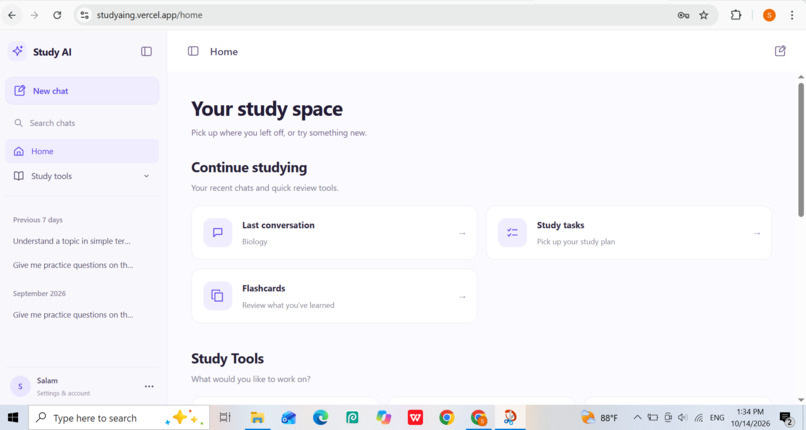Screen dimensions: 806x430
Task: Open Settings & account under Salam
Action: click(x=63, y=393)
